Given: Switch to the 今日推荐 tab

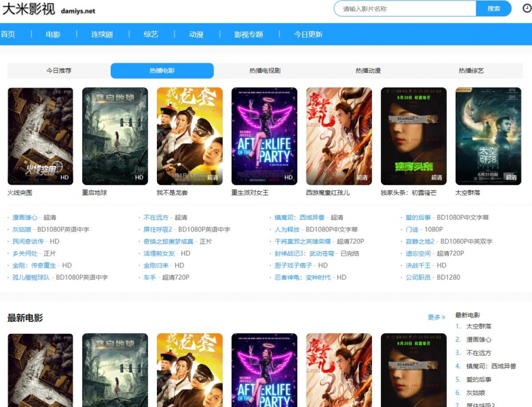Looking at the screenshot, I should click(59, 71).
